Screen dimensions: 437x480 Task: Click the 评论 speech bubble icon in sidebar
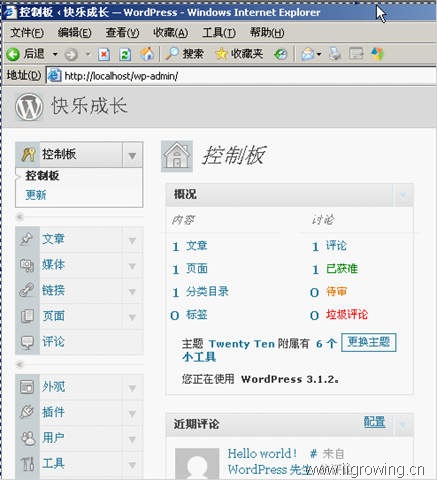(x=27, y=342)
